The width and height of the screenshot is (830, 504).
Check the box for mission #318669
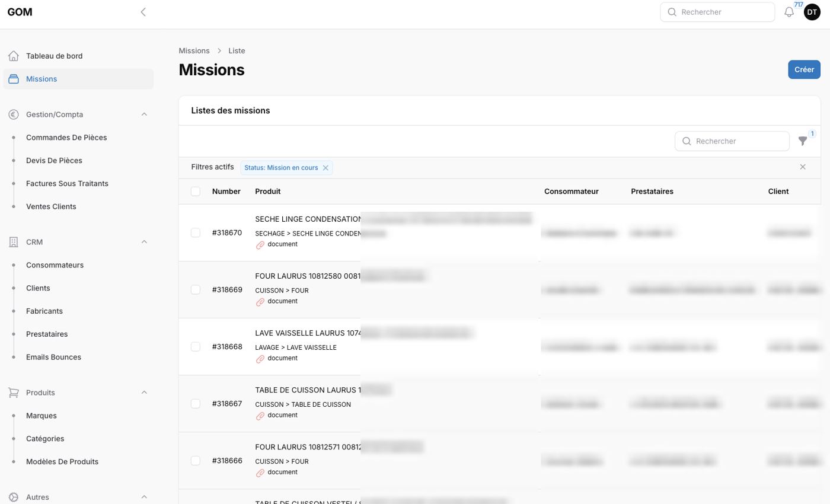tap(196, 290)
